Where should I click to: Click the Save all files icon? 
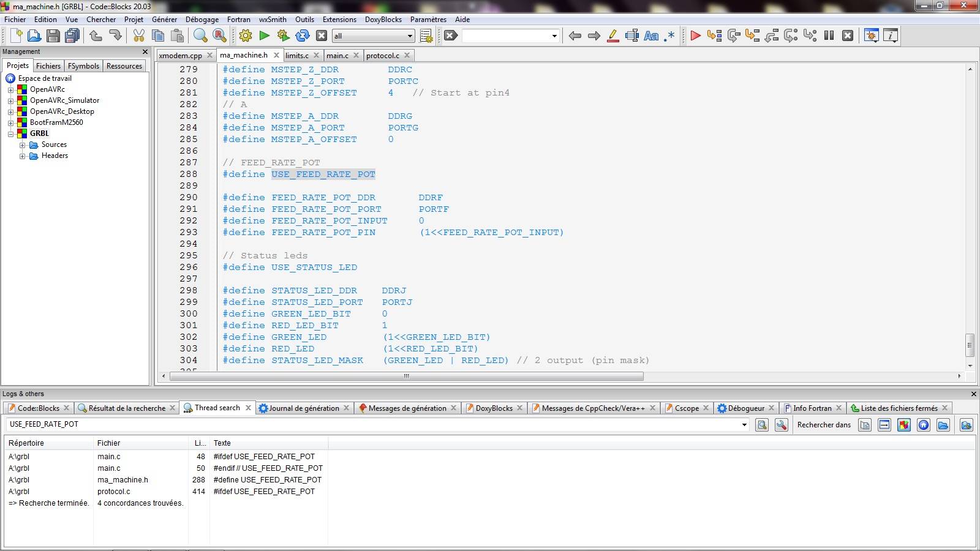pos(72,36)
